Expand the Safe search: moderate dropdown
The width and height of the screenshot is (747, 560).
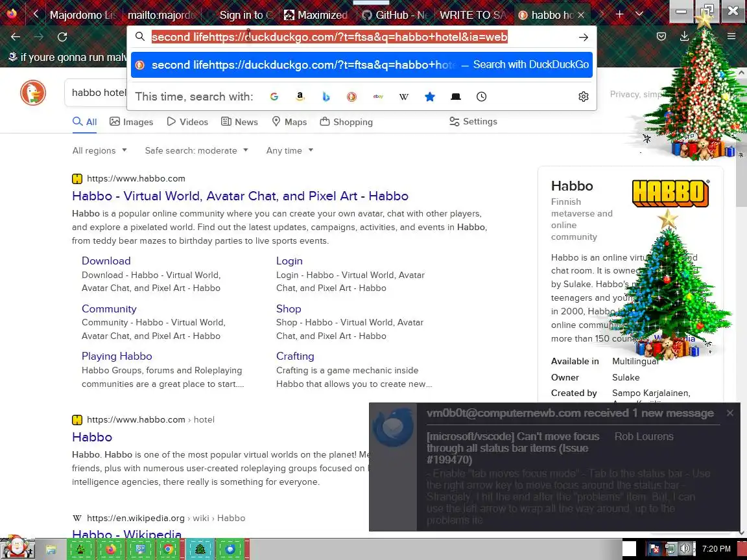pos(196,150)
